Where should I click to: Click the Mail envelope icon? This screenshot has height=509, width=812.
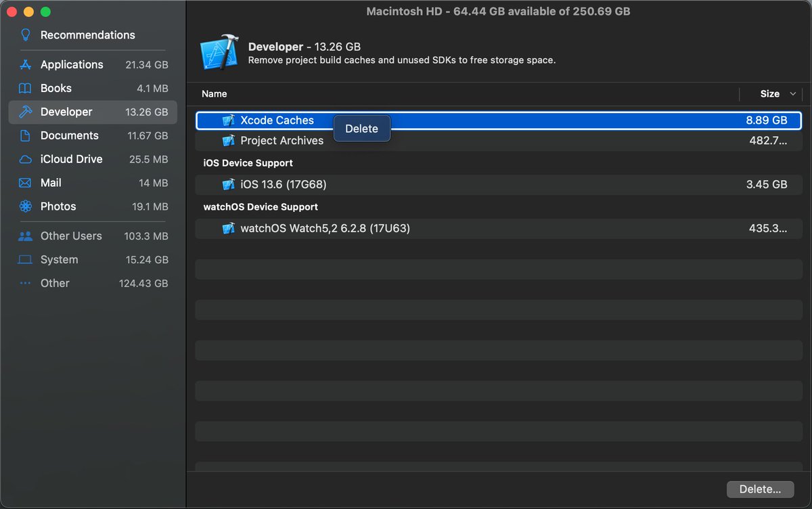(25, 183)
